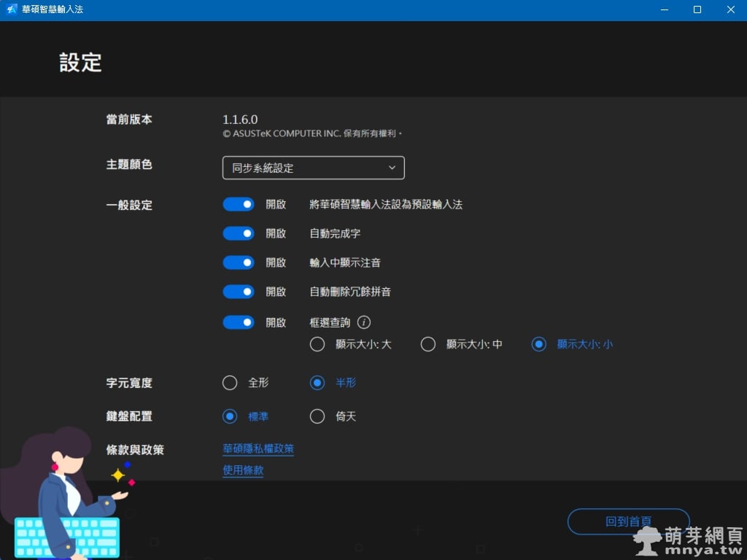
Task: Click the 回到首頁 button
Action: [x=628, y=521]
